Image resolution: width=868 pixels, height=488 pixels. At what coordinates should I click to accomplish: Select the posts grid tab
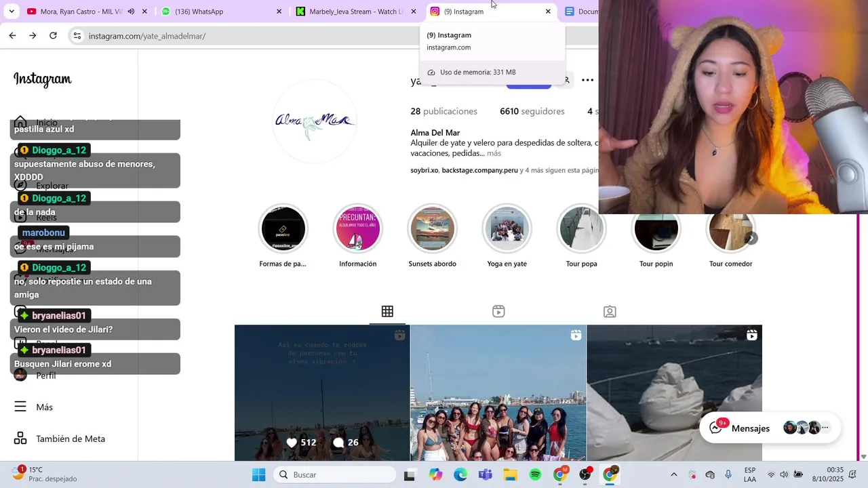[x=387, y=312]
